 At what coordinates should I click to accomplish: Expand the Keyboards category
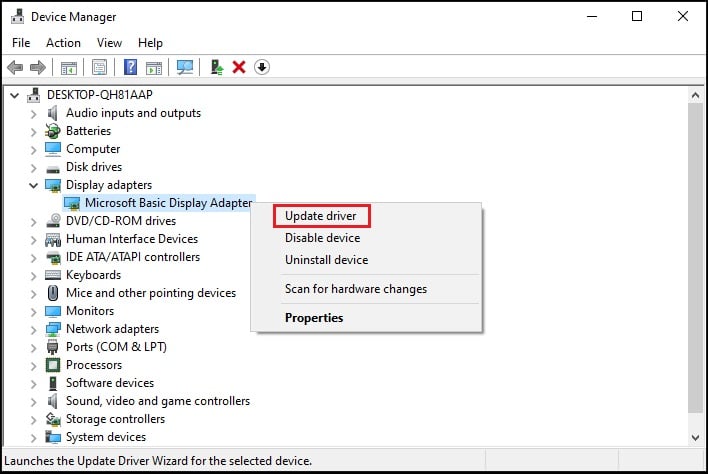[33, 275]
